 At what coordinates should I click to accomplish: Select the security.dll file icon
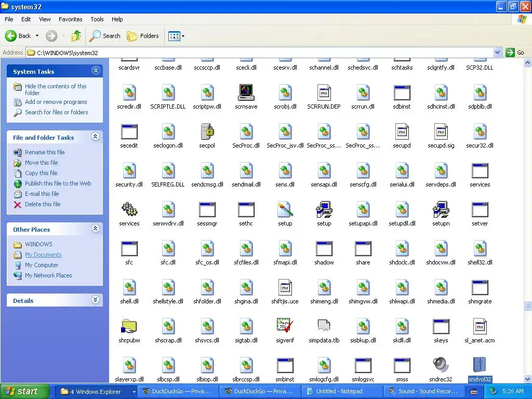(129, 170)
